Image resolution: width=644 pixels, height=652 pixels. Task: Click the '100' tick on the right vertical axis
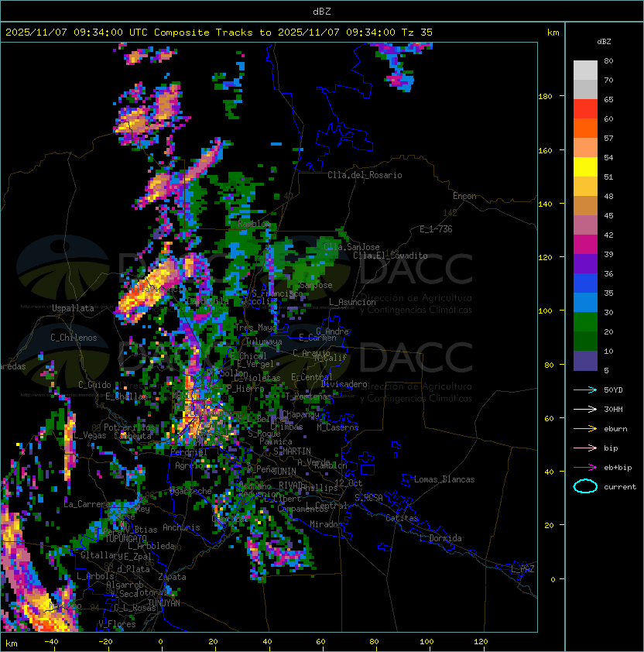(545, 311)
